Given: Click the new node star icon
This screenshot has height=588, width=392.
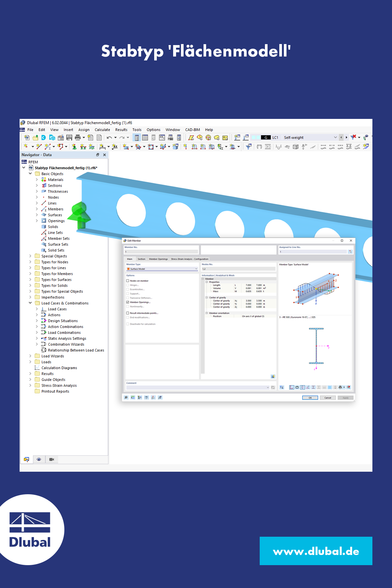Looking at the screenshot, I should (26, 147).
